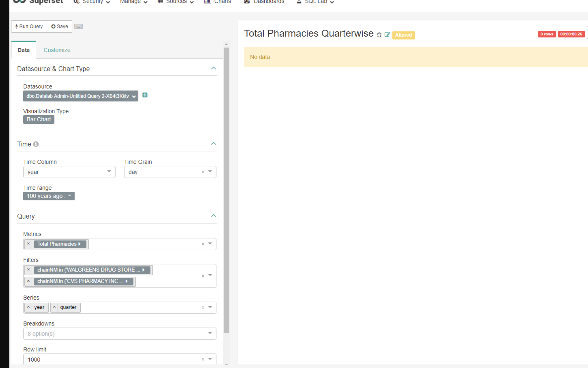
Task: Remove the WALGREENS DRUG STORE filter
Action: (x=28, y=270)
